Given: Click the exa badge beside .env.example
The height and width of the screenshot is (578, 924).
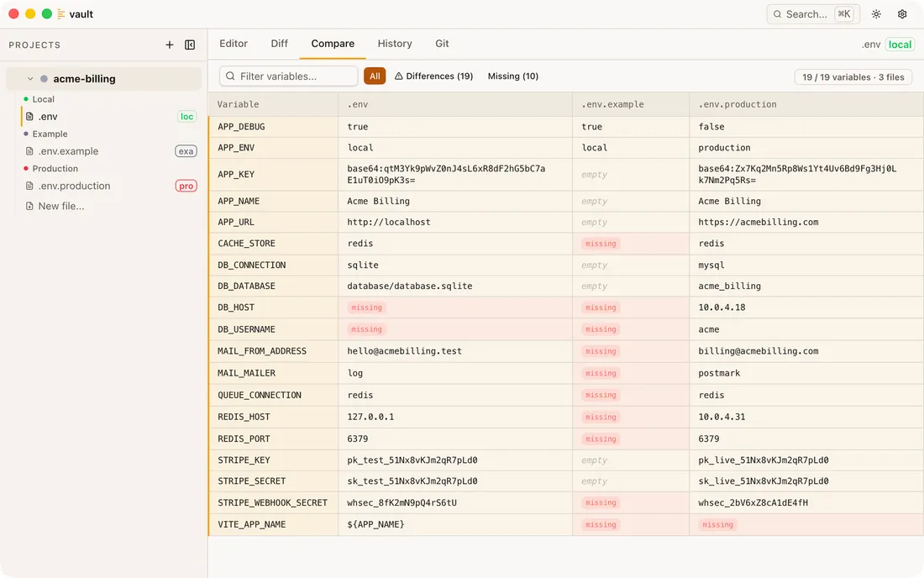Looking at the screenshot, I should [186, 151].
